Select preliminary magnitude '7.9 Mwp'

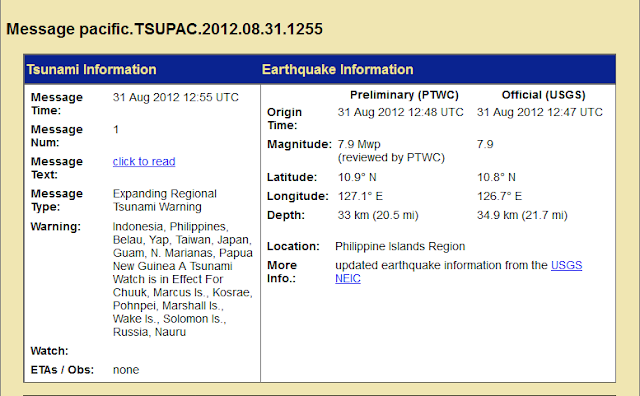pos(359,145)
